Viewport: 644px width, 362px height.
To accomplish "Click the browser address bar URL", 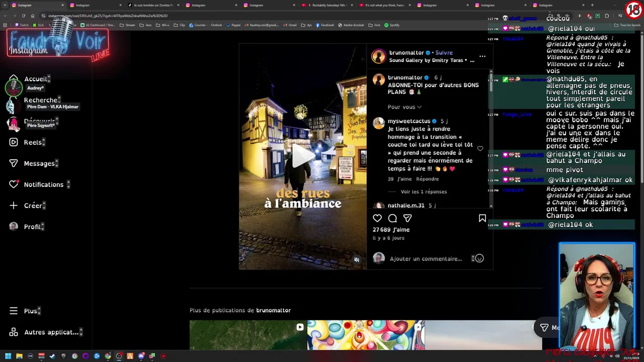I will 108,16.
